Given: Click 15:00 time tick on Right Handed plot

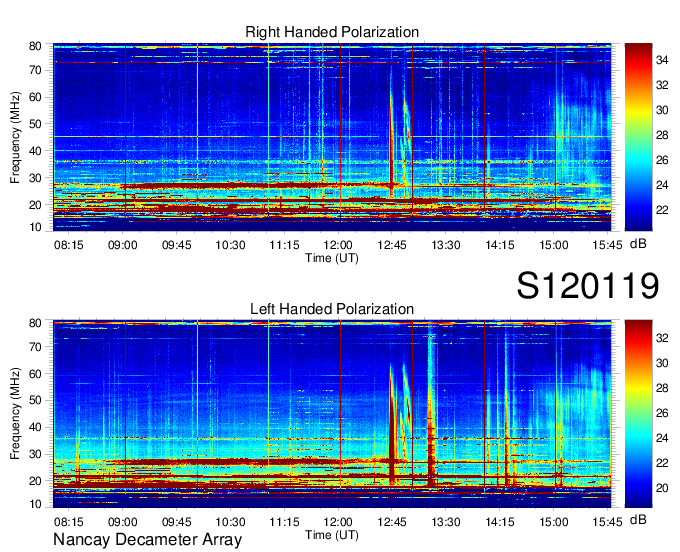Looking at the screenshot, I should [x=554, y=245].
